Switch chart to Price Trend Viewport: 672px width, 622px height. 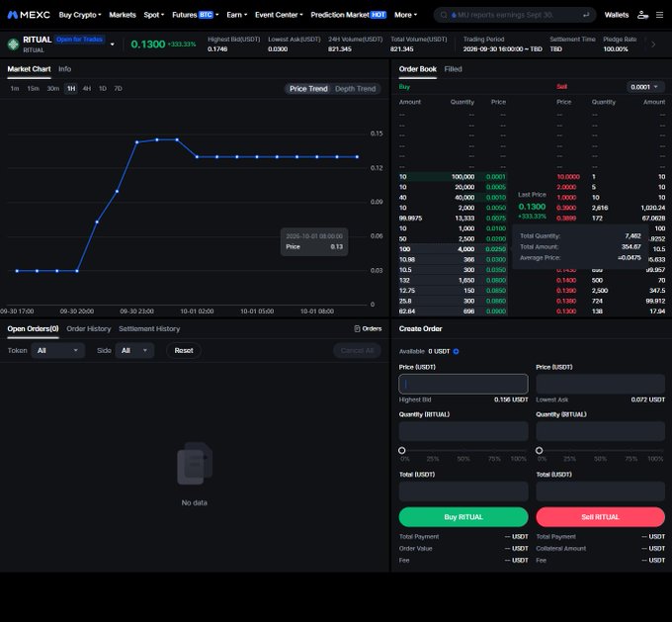click(308, 89)
